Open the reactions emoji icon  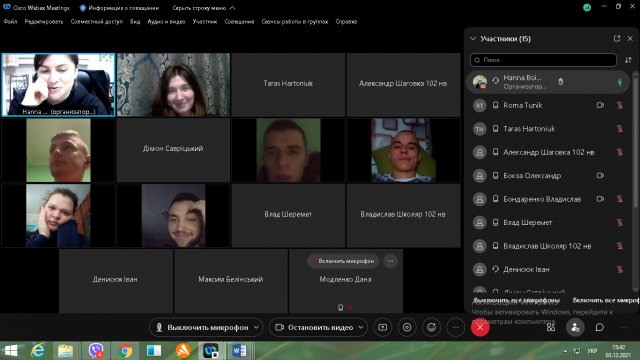tap(431, 327)
